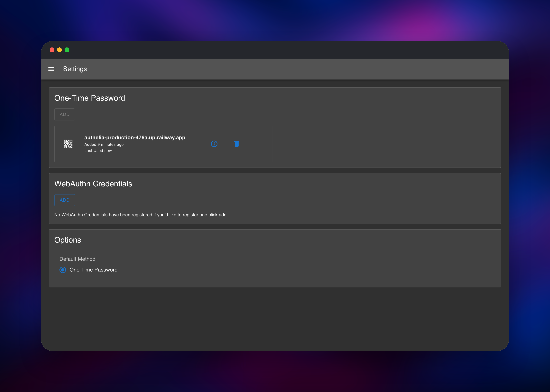This screenshot has width=550, height=392.
Task: Click the Settings page title
Action: 75,69
